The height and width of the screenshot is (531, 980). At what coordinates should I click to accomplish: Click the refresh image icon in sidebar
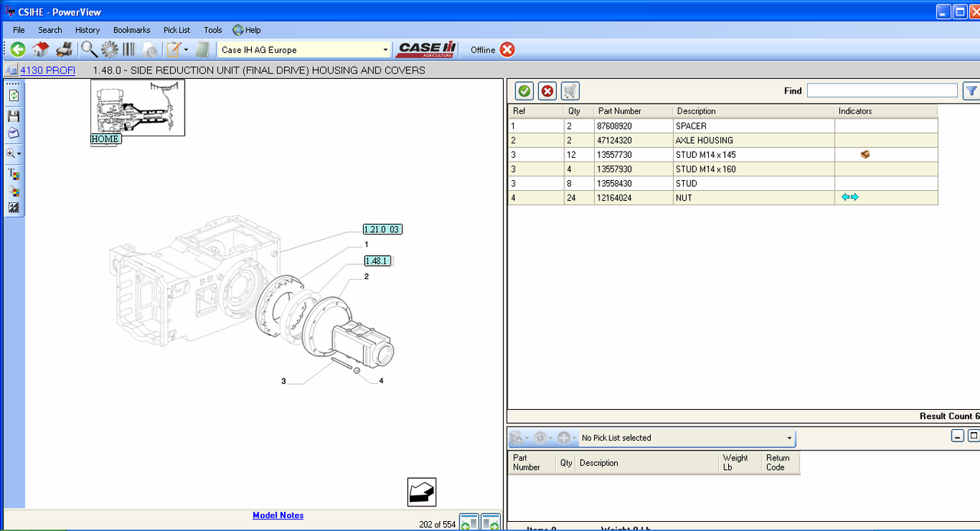point(14,96)
